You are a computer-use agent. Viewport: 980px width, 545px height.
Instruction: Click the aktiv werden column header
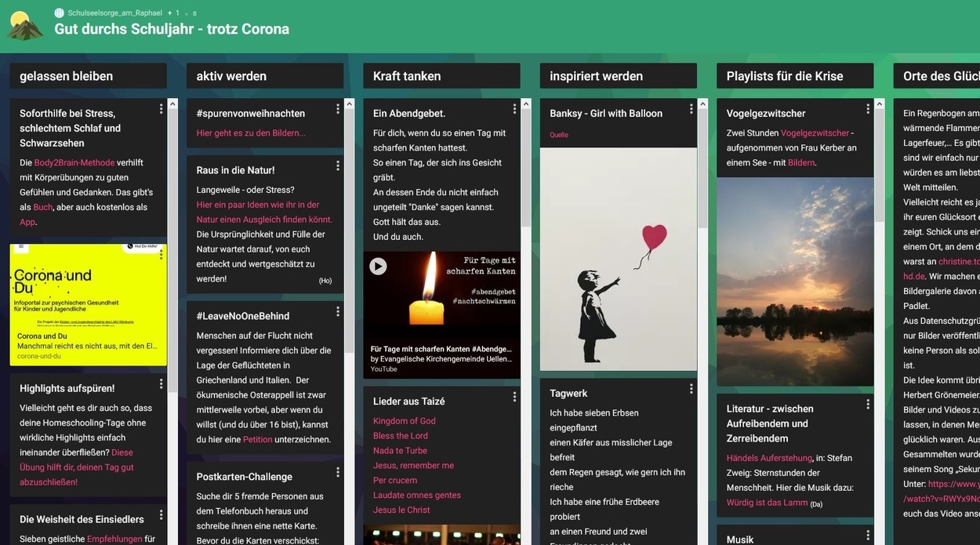[265, 76]
